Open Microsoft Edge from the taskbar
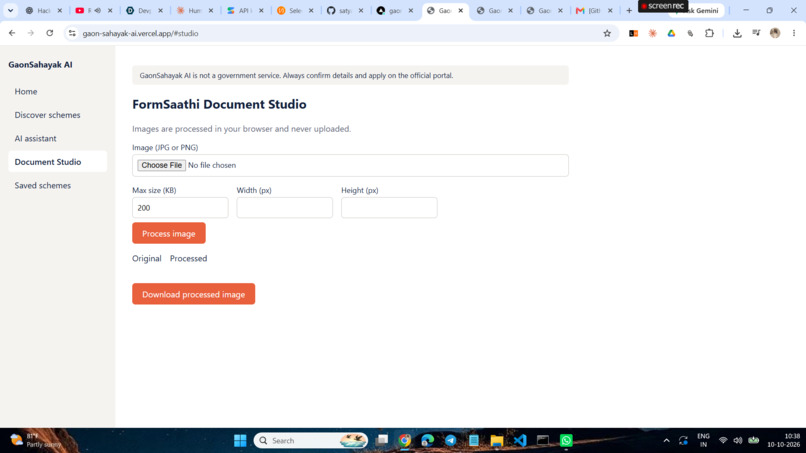This screenshot has height=453, width=806. 428,441
